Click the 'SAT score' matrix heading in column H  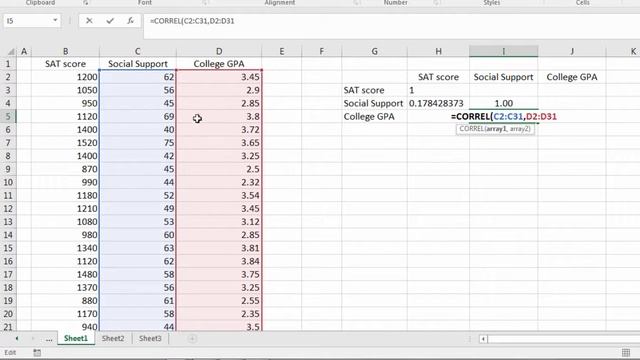tap(438, 77)
